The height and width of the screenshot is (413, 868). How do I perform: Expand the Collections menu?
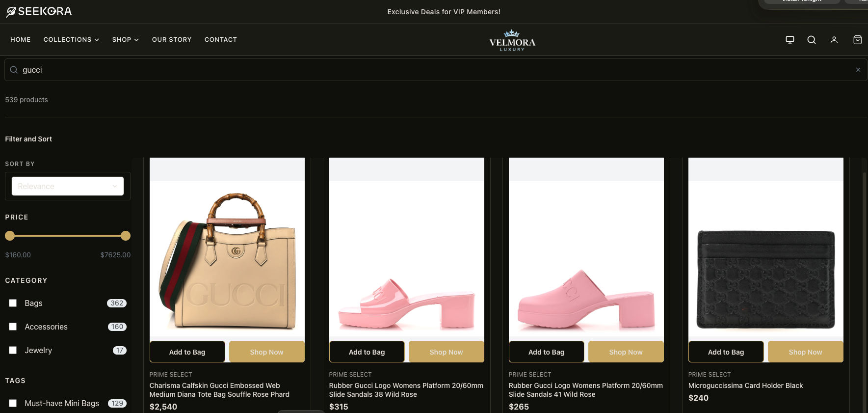point(71,40)
